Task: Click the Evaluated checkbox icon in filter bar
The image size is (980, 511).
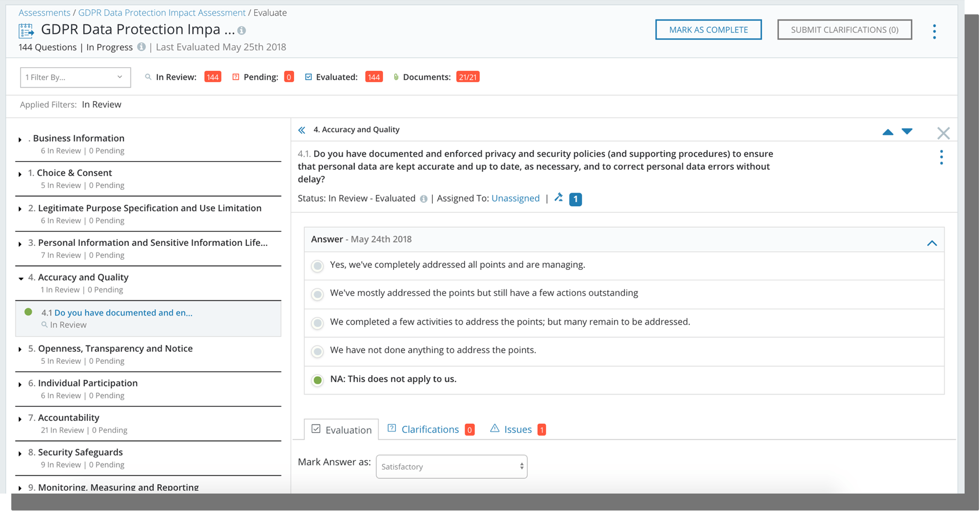Action: point(309,77)
